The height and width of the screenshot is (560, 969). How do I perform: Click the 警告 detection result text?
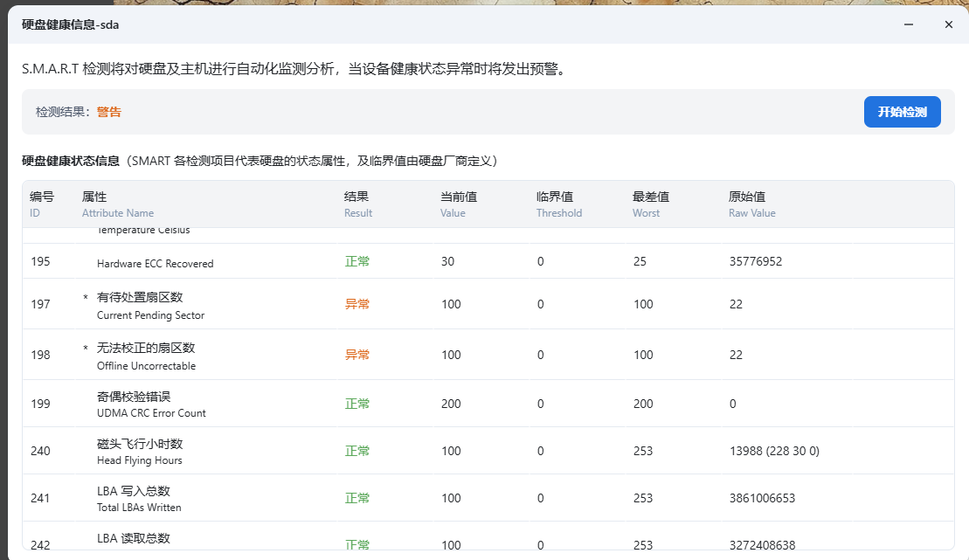(109, 112)
